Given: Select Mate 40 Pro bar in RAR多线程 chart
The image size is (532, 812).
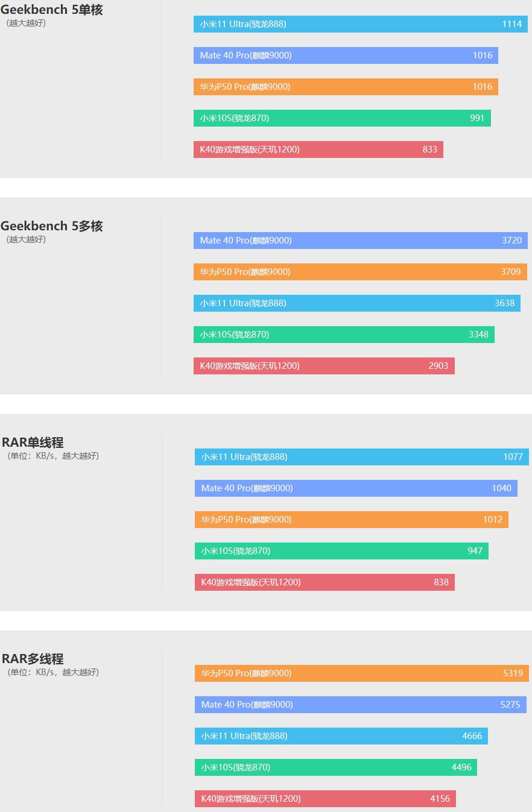Looking at the screenshot, I should coord(361,705).
